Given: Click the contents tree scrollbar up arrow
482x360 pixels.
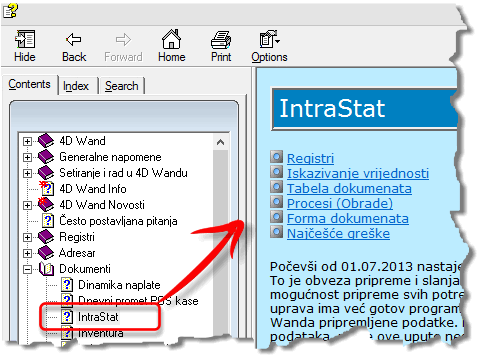Looking at the screenshot, I should coord(220,142).
